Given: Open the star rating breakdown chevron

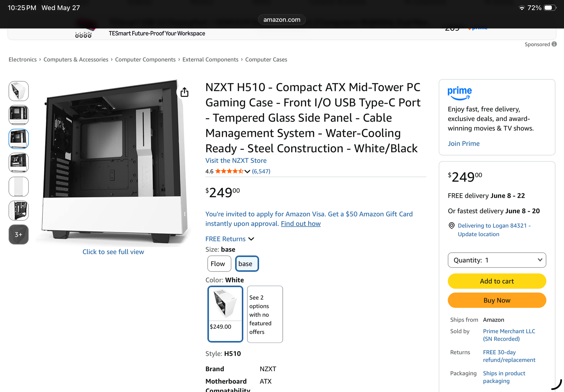Looking at the screenshot, I should pos(247,171).
